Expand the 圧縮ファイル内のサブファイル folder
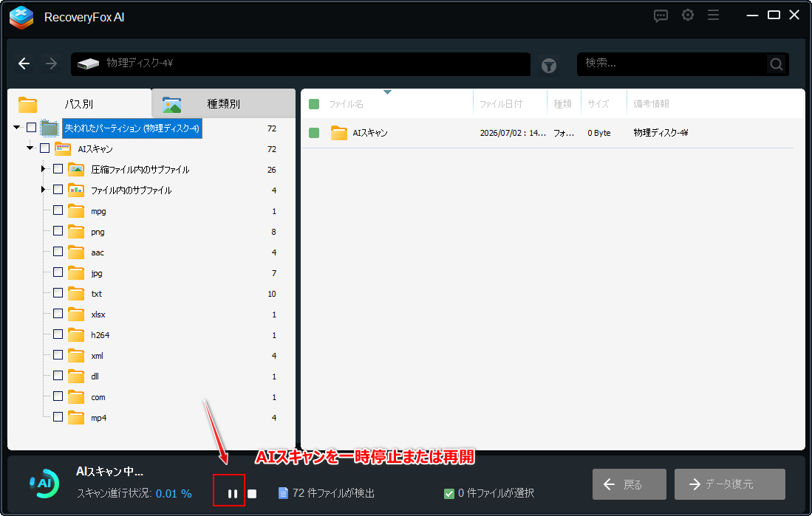 pos(44,169)
